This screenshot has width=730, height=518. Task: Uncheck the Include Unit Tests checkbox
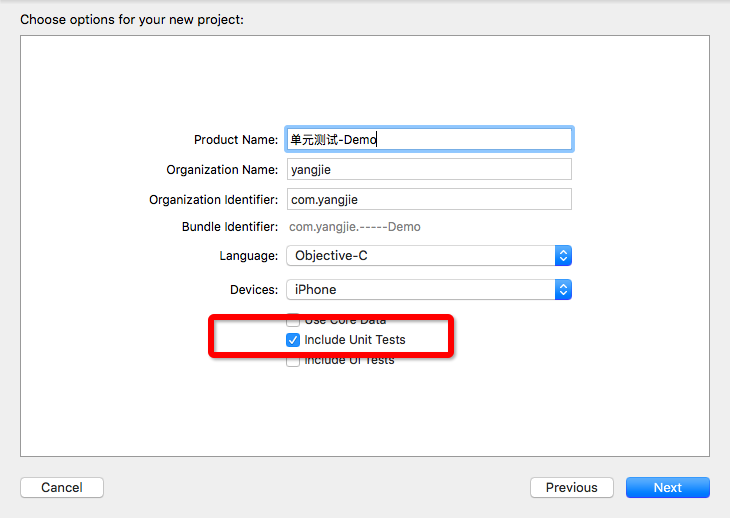coord(293,340)
